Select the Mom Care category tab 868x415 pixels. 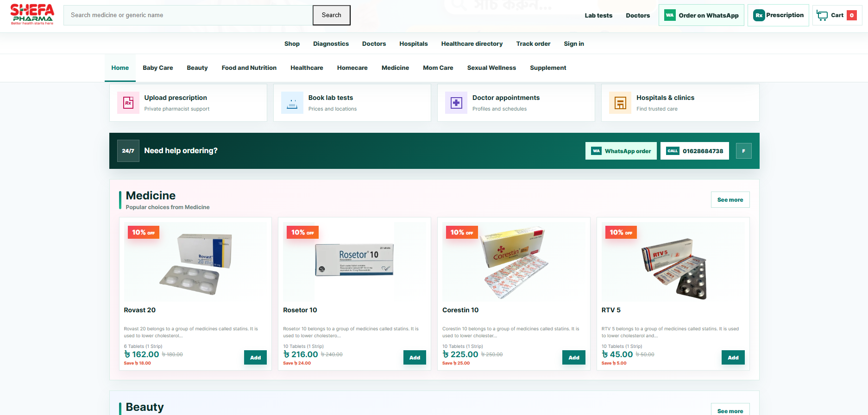(x=438, y=68)
